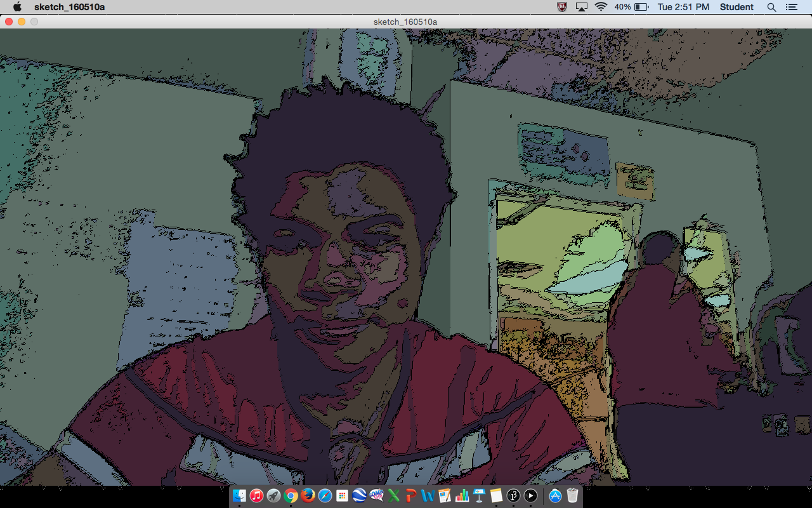Screen dimensions: 812x508
Task: Open Microsoft PowerPoint from the Dock
Action: click(x=410, y=495)
